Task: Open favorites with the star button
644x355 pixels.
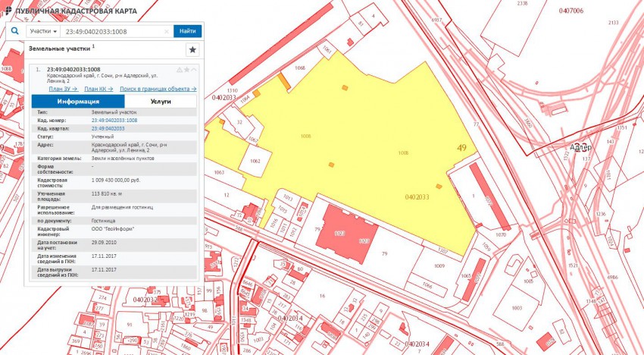Action: coord(192,49)
